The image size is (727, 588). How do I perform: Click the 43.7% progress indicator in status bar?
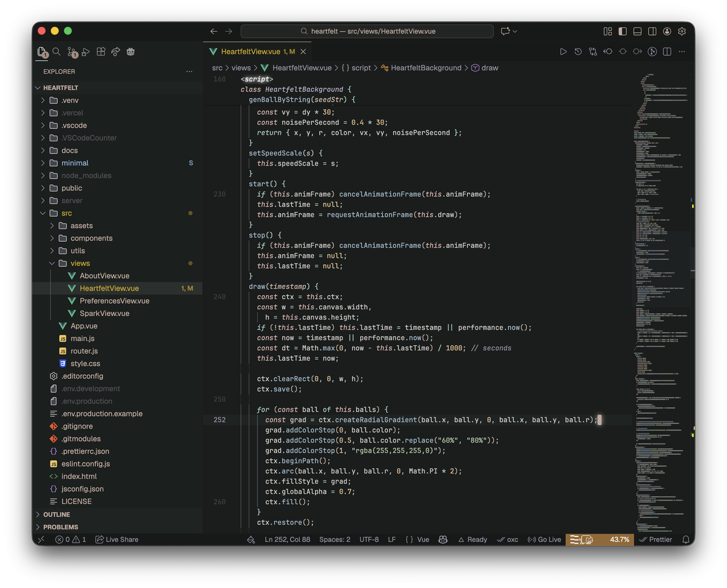[x=600, y=540]
